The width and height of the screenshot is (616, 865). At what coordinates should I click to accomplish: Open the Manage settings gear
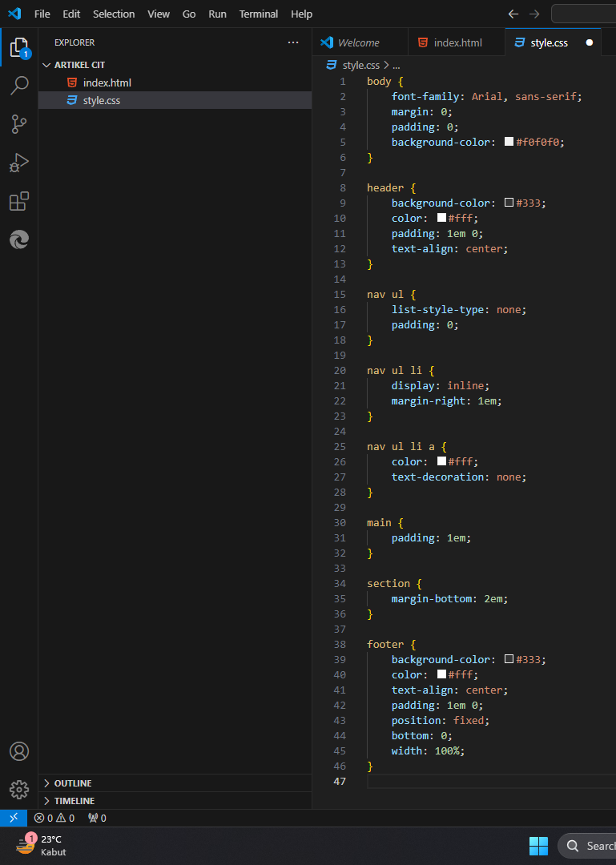pyautogui.click(x=19, y=790)
